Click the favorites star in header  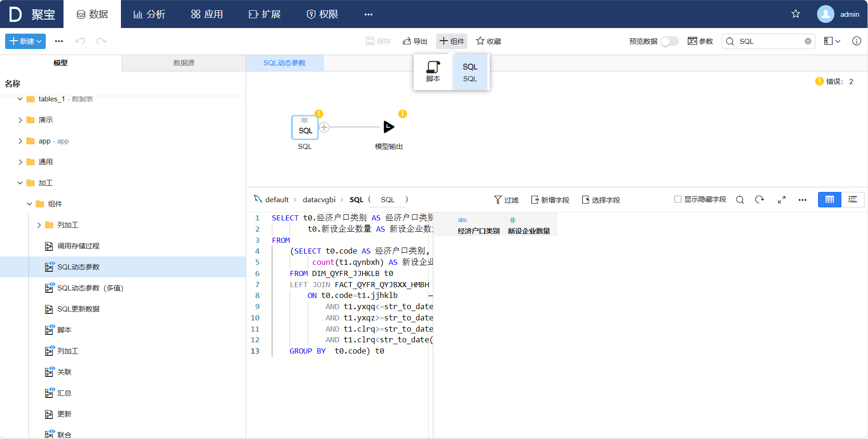click(796, 14)
